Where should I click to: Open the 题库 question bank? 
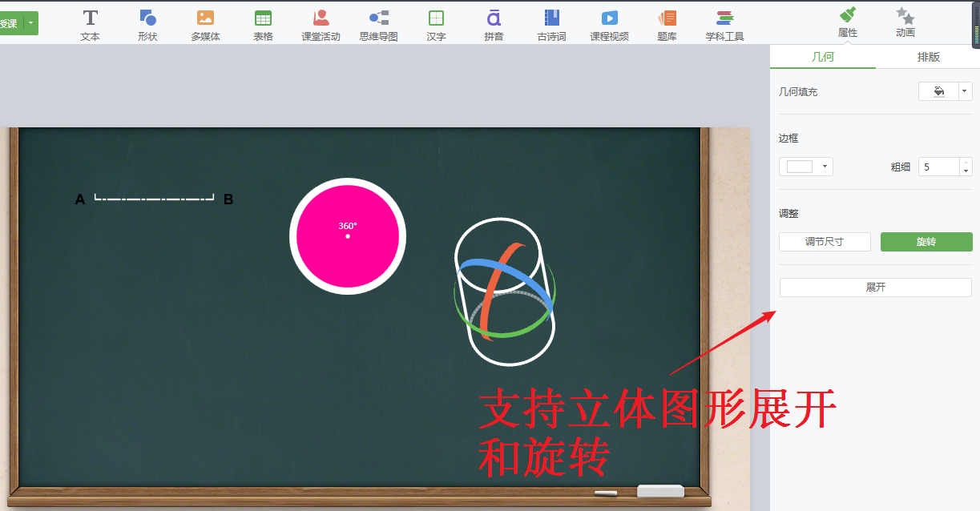pyautogui.click(x=667, y=25)
